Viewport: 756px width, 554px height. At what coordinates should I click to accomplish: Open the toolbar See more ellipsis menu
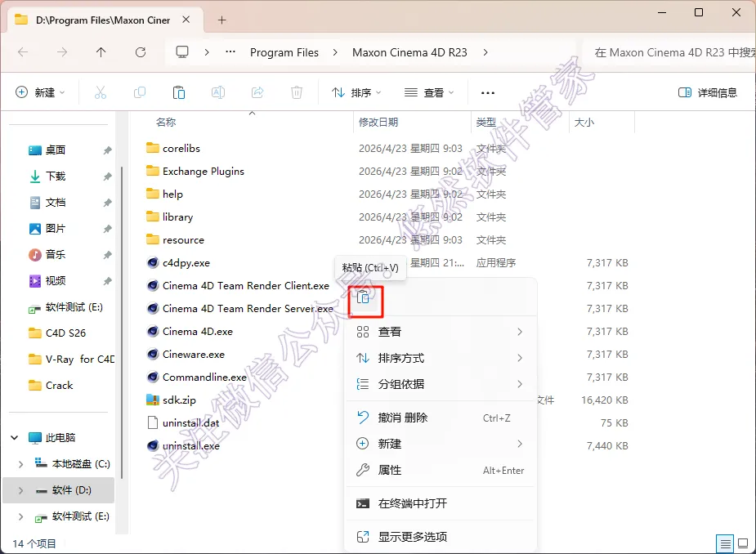pyautogui.click(x=487, y=92)
